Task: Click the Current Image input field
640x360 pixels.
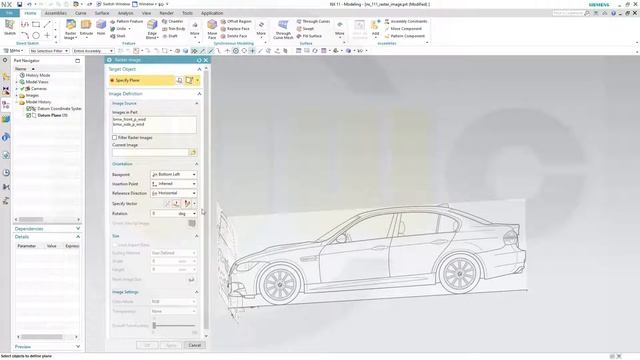Action: pyautogui.click(x=150, y=152)
